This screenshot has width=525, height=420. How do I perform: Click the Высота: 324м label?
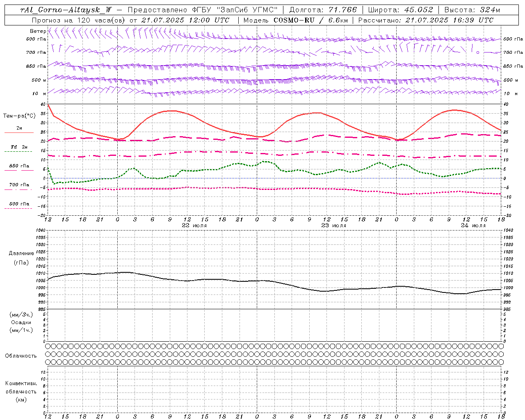(x=472, y=10)
